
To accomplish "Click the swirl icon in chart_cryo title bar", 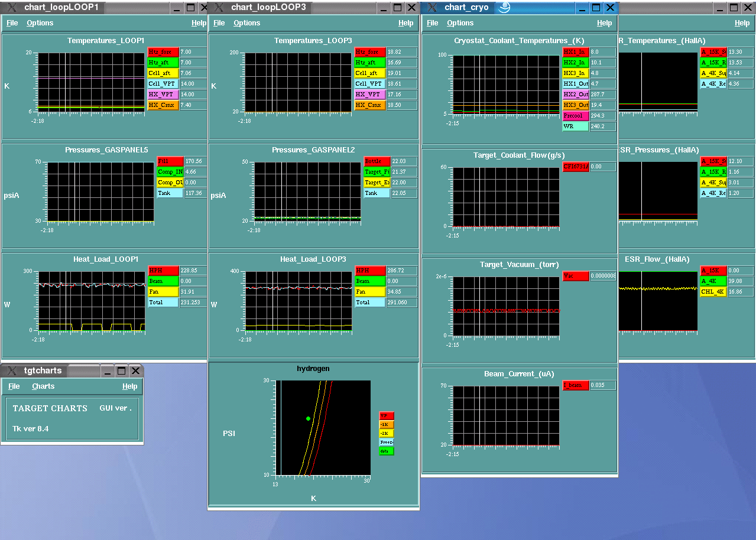I will [504, 8].
